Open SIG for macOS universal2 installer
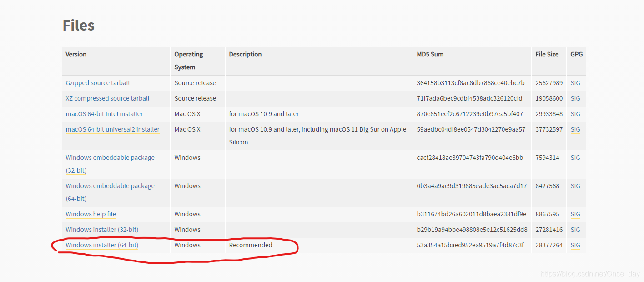644x282 pixels. 575,129
